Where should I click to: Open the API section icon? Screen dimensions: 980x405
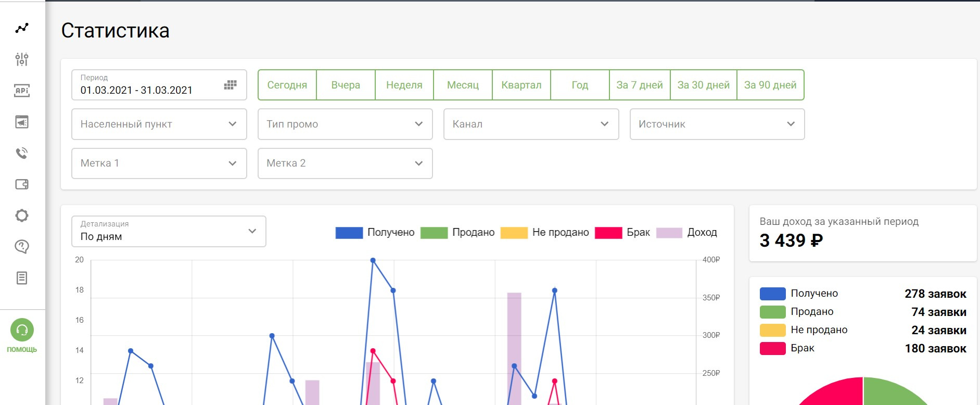pyautogui.click(x=22, y=91)
